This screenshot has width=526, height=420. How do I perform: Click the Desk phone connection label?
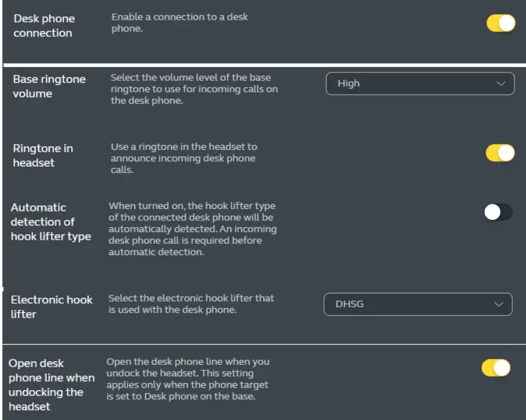coord(44,26)
